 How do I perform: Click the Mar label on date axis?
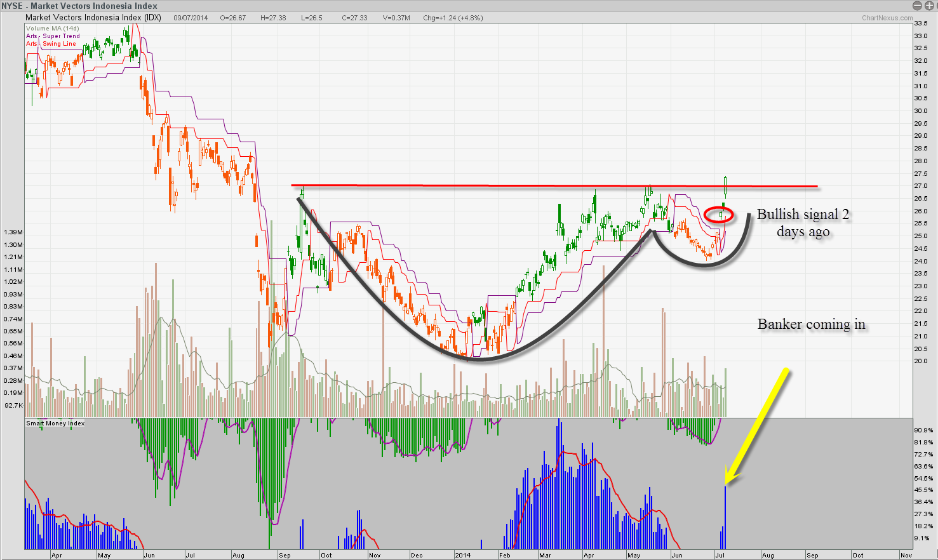tap(545, 555)
